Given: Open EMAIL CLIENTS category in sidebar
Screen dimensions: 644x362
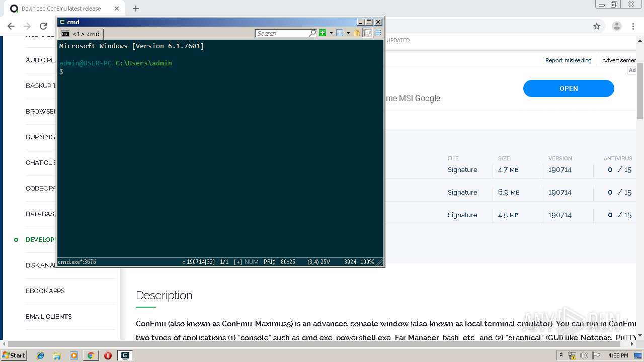Looking at the screenshot, I should coord(49,316).
